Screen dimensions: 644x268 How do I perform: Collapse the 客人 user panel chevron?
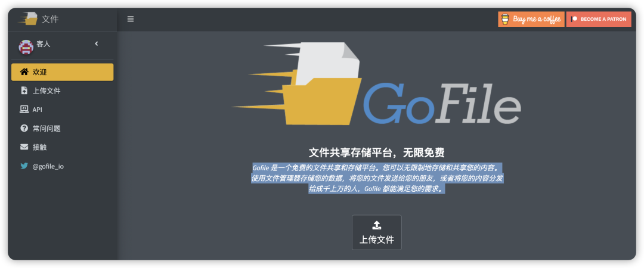[x=97, y=43]
